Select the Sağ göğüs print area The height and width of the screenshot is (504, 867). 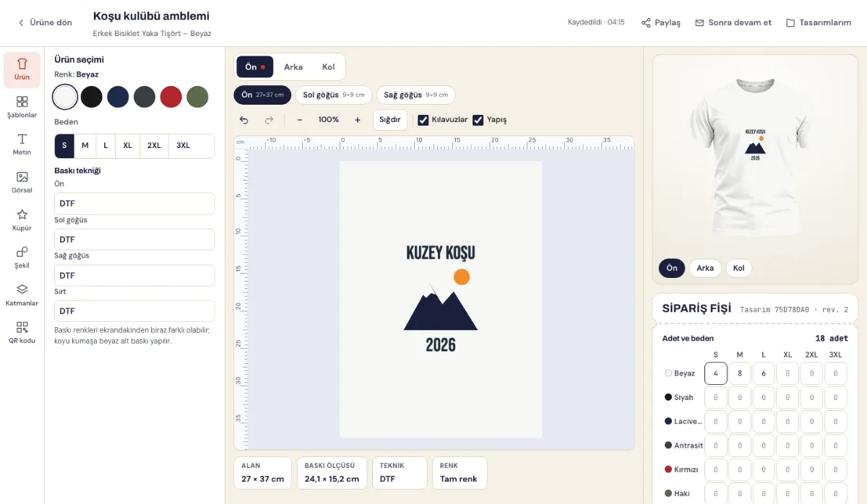[415, 95]
